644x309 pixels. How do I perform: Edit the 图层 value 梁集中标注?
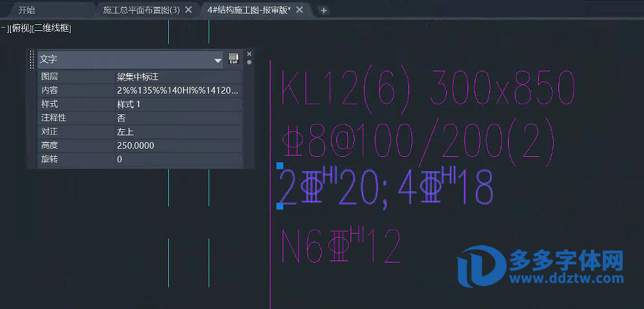coord(178,77)
